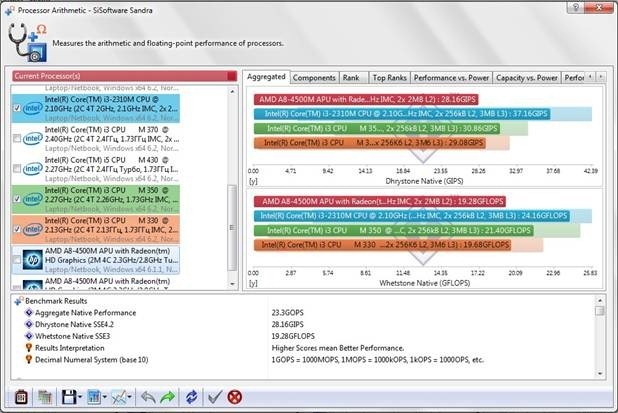
Task: Click the Intel logo of i5 M 430 entry
Action: [33, 169]
